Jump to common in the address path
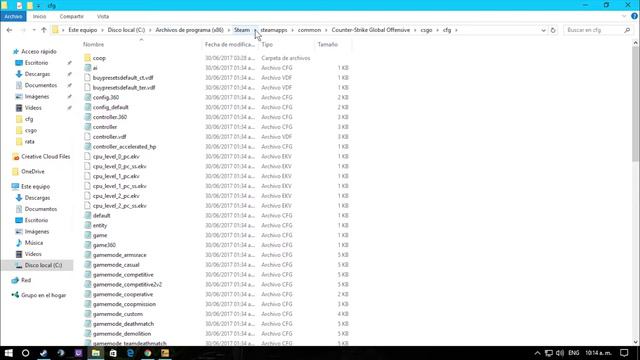This screenshot has height=360, width=640. click(309, 30)
